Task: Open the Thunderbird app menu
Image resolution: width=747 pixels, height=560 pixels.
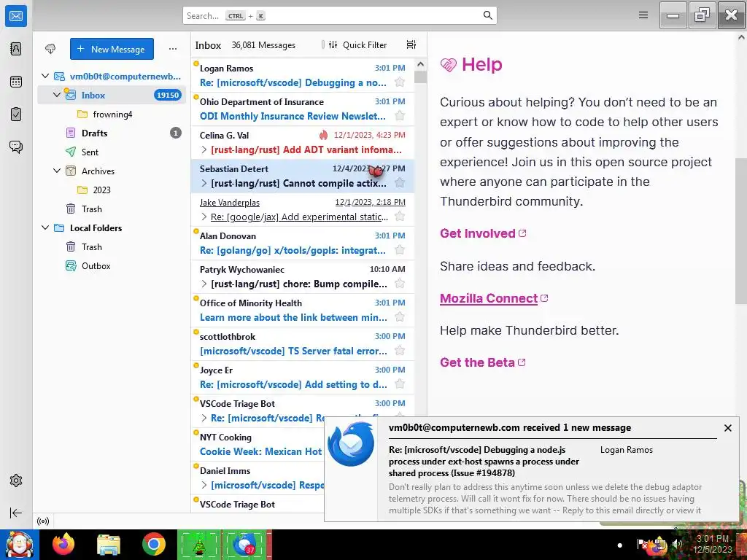Action: (643, 15)
